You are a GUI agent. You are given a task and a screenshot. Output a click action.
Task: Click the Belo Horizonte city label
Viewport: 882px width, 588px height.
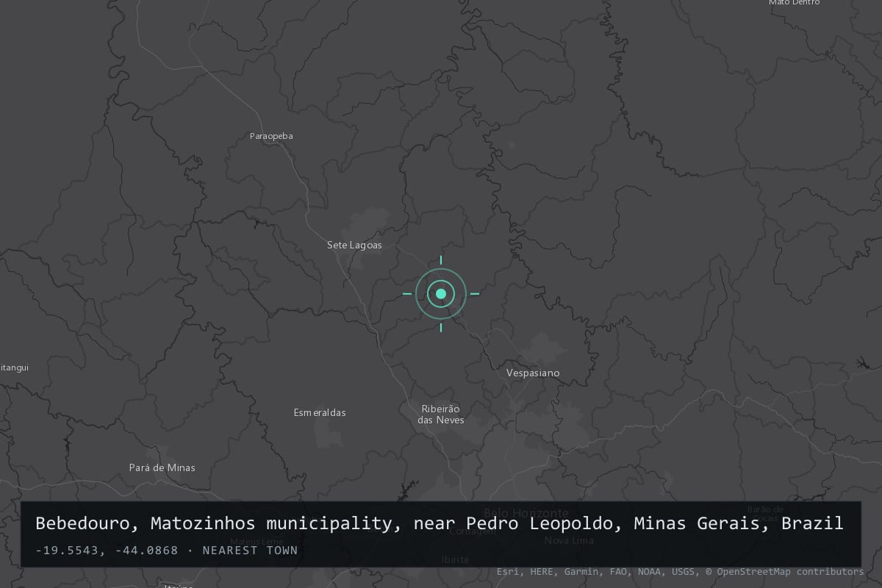[x=526, y=512]
